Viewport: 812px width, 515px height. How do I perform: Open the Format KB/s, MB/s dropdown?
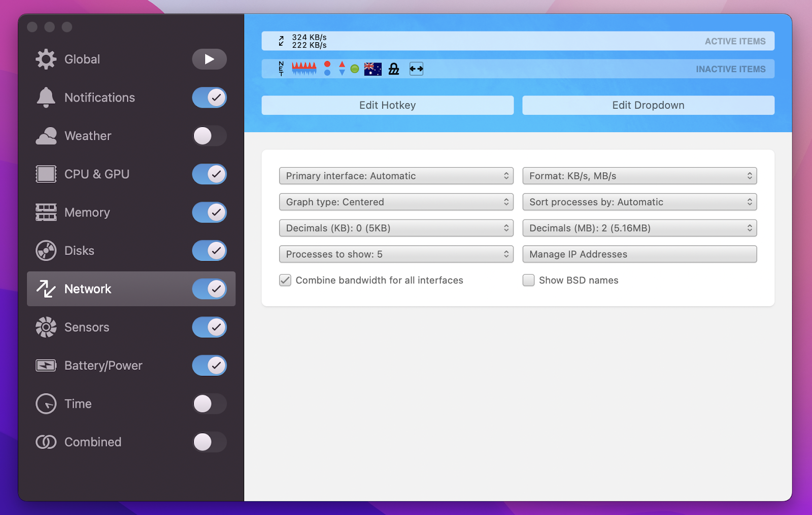click(639, 176)
